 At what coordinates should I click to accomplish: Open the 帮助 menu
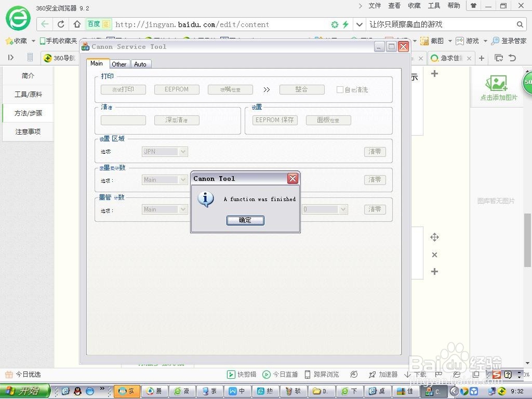click(454, 6)
